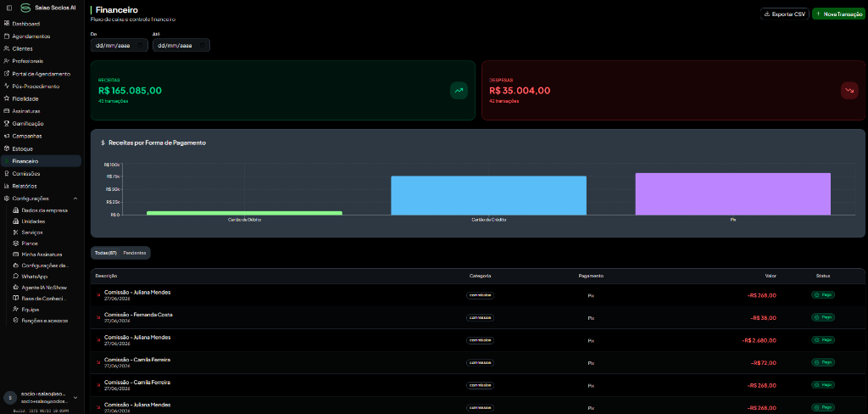The width and height of the screenshot is (868, 414).
Task: Select the Pós-Procedimento pulse icon
Action: pos(7,87)
